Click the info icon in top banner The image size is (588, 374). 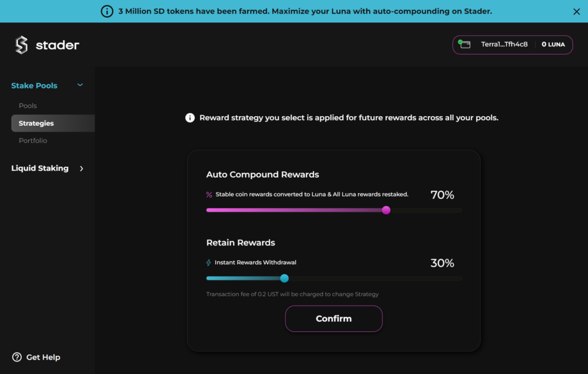coord(107,11)
